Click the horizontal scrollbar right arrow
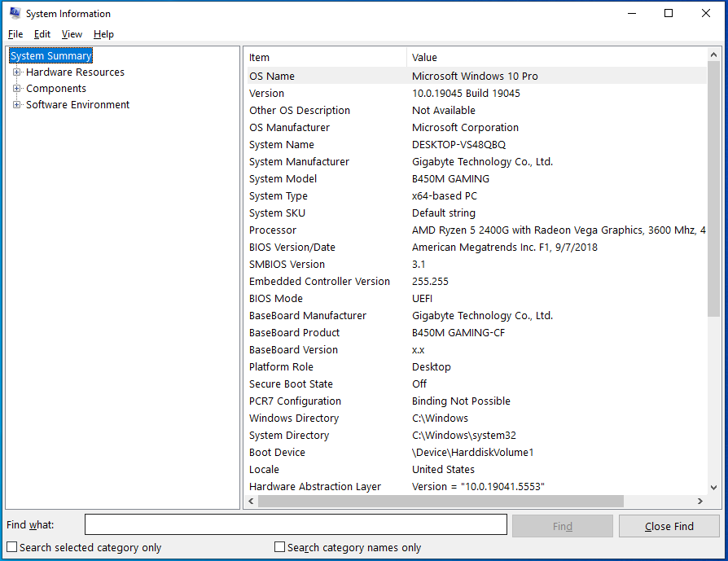Screen dimensions: 728x561 (x=700, y=501)
